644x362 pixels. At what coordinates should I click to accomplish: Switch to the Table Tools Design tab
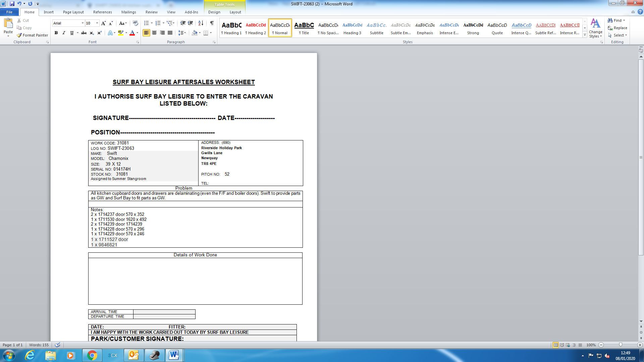tap(214, 12)
